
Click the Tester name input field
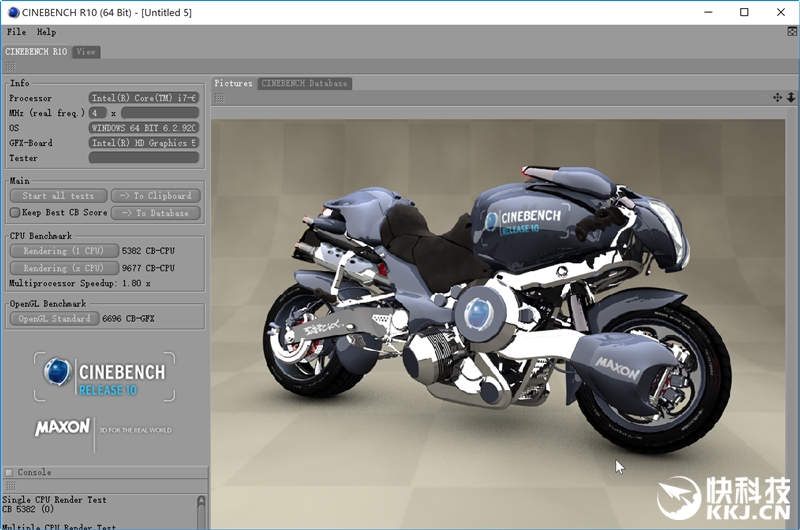(x=144, y=158)
